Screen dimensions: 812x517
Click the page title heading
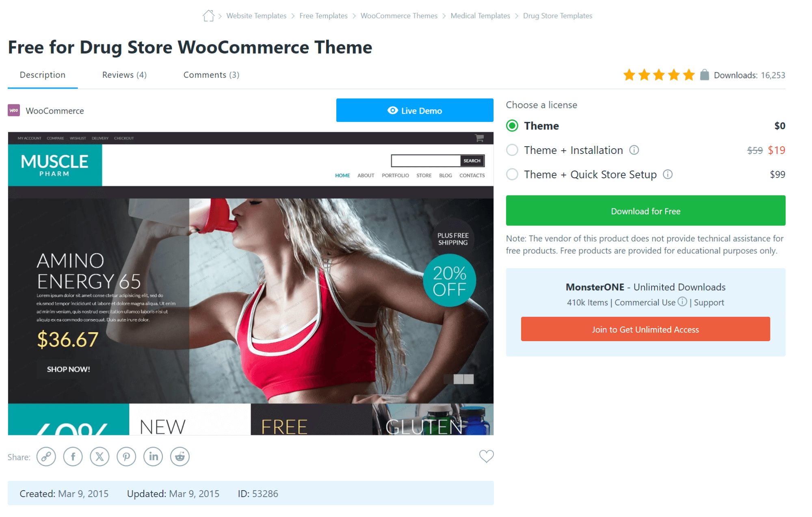click(x=190, y=47)
